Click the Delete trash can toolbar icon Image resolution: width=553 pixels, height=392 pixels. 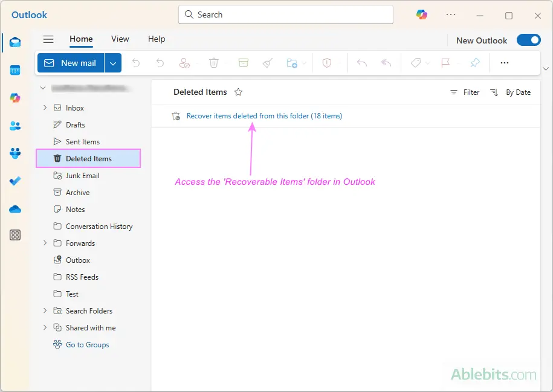(x=214, y=63)
